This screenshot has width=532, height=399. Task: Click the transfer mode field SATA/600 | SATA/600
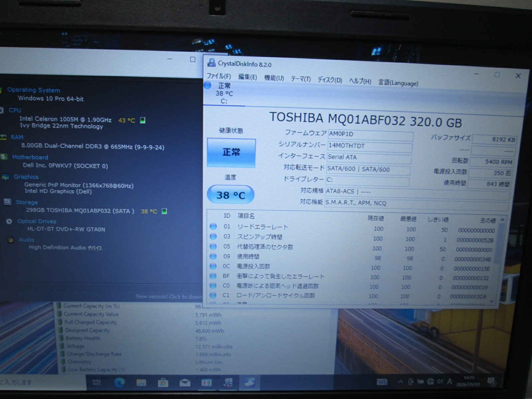coord(368,170)
